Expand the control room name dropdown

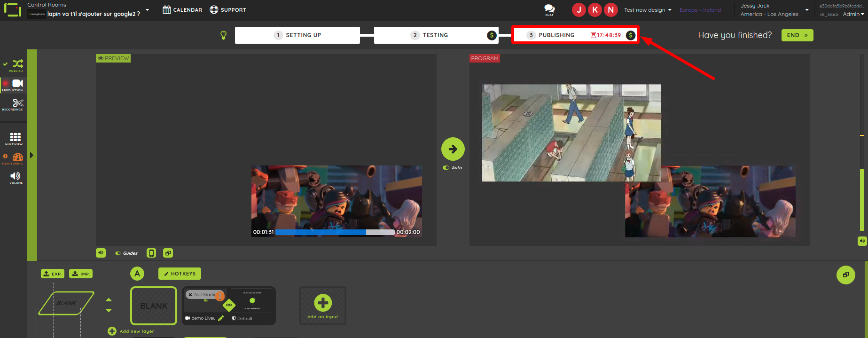point(147,10)
